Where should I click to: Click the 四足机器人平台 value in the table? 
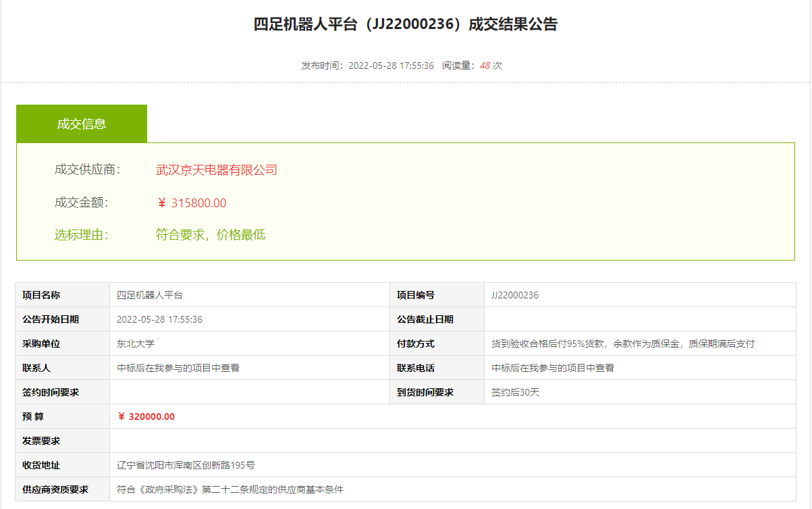150,295
